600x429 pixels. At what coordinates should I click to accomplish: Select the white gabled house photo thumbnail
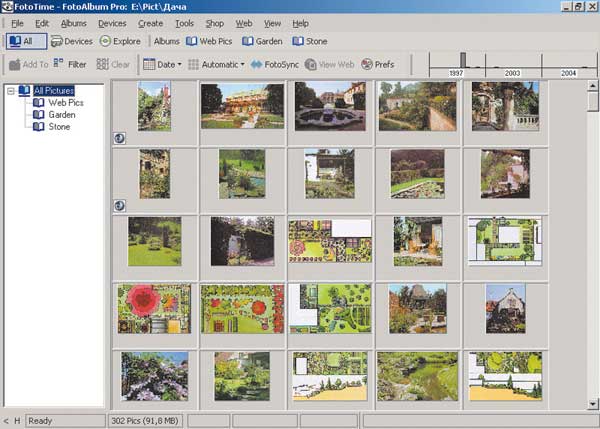coord(505,308)
